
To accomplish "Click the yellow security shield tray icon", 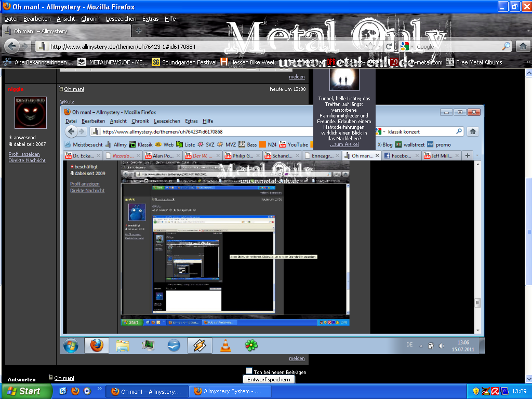I will click(476, 391).
